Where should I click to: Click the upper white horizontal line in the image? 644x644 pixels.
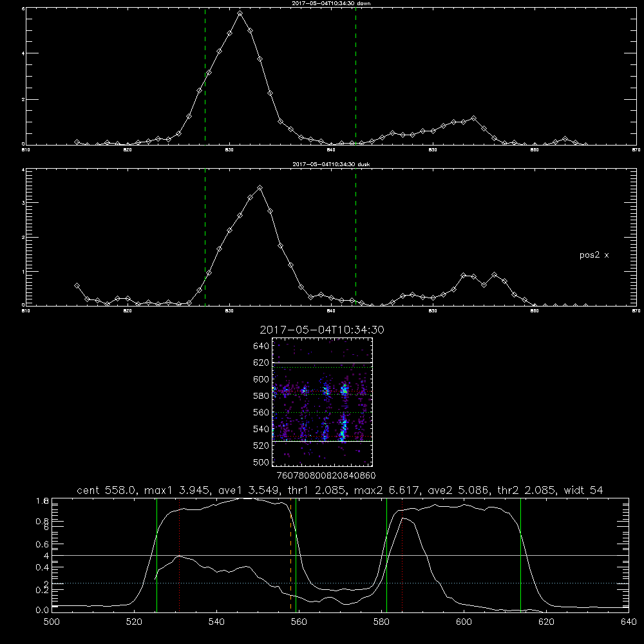click(x=322, y=363)
